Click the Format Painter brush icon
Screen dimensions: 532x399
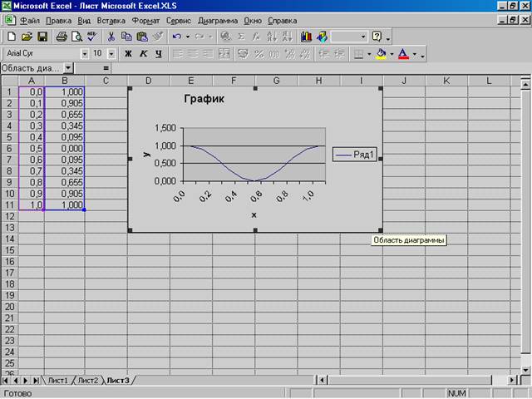(x=158, y=37)
